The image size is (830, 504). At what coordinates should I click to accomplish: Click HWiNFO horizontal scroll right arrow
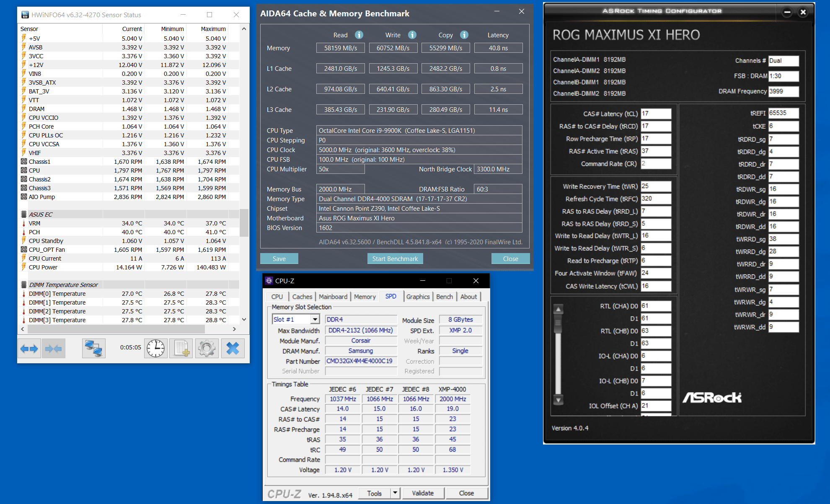click(x=234, y=329)
